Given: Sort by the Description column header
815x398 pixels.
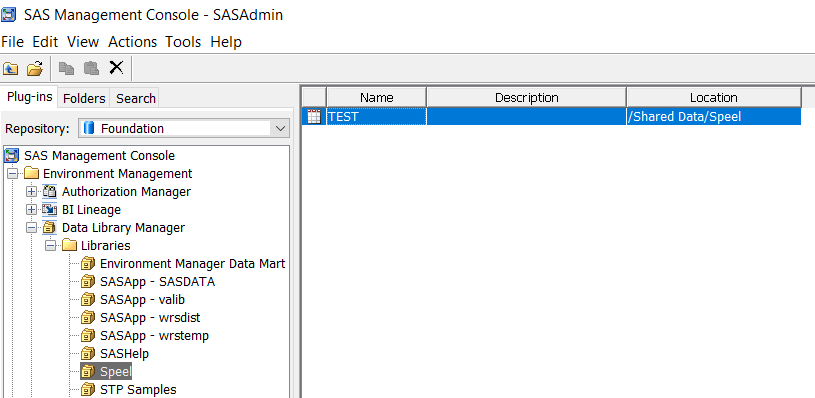Looking at the screenshot, I should point(526,98).
